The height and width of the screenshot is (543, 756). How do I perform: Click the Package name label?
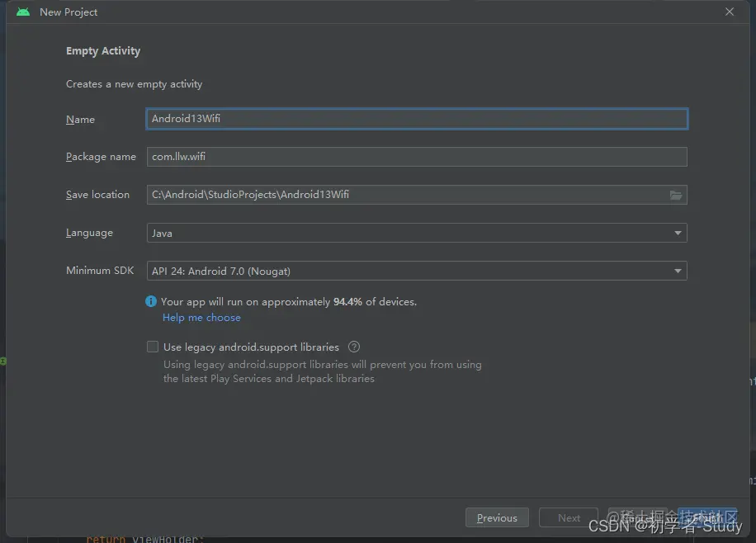click(x=101, y=157)
